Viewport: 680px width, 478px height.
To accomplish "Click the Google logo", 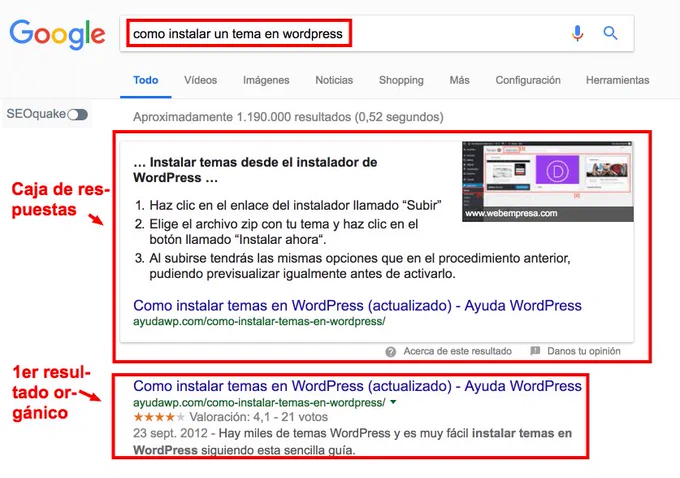I will (57, 35).
